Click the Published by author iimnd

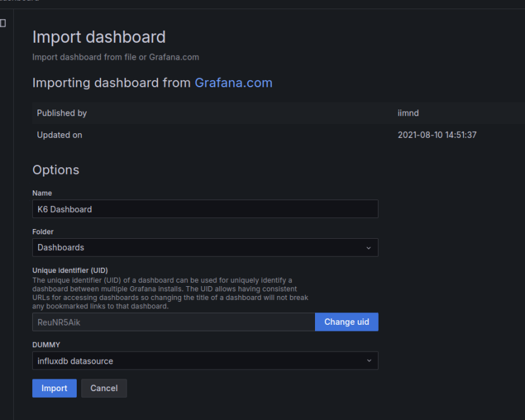click(x=408, y=113)
